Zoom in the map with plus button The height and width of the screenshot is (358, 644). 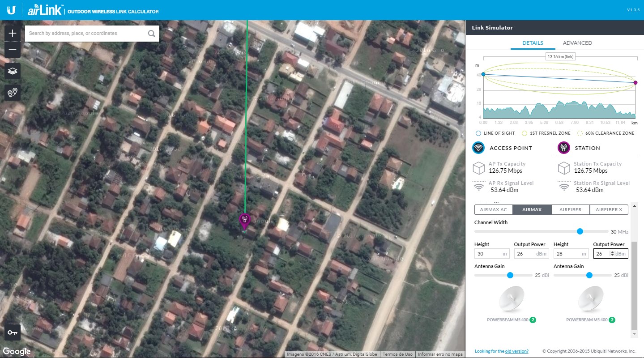pyautogui.click(x=13, y=33)
